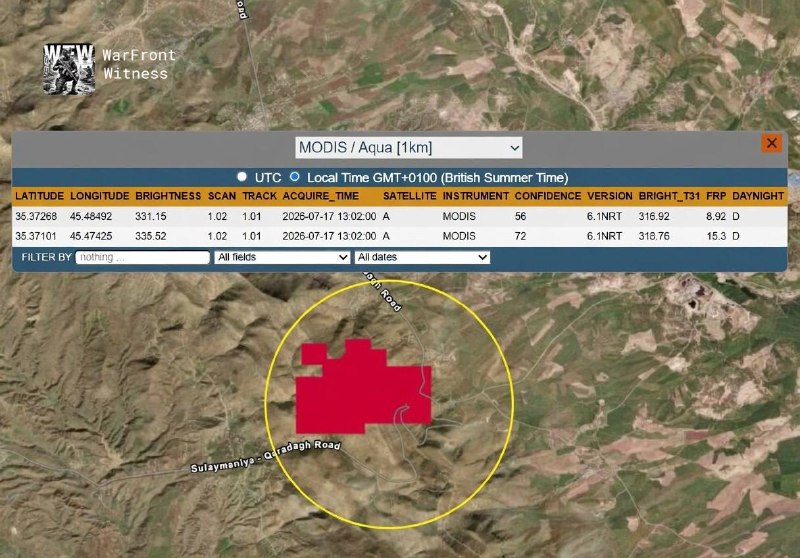Screen dimensions: 800x558
Task: Sort by the CONFIDENCE column header
Action: point(547,196)
